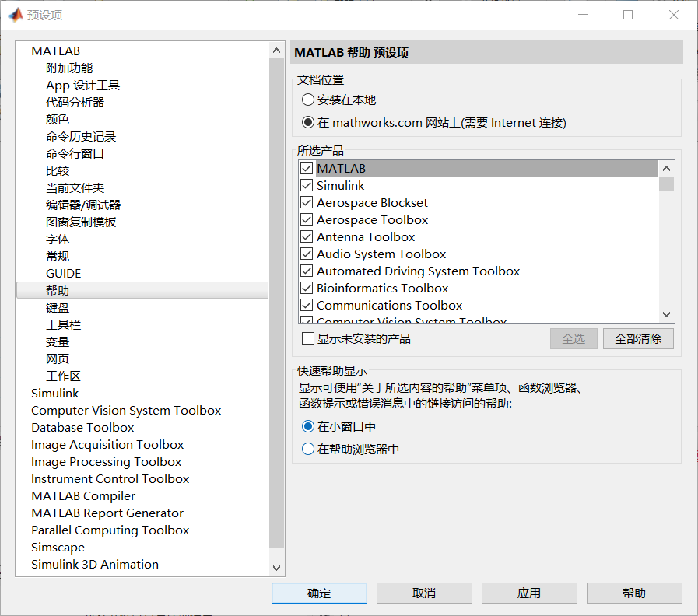Click the product list scroll-down arrow
Screen dimensions: 698x616
pos(666,314)
